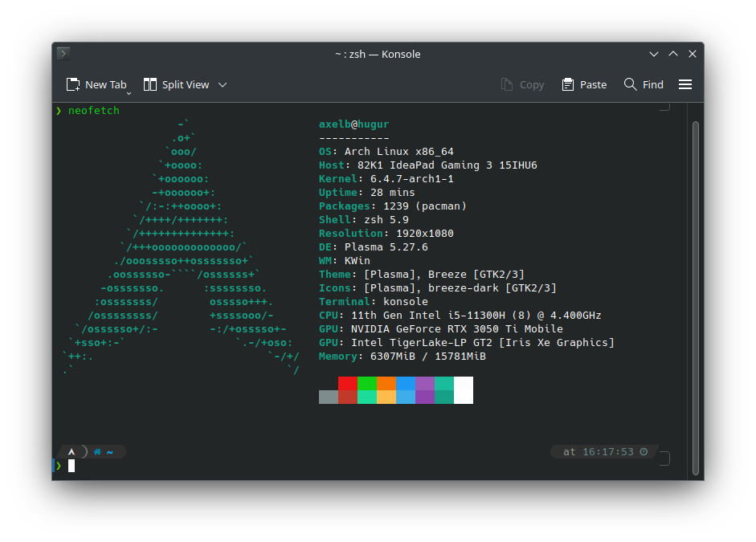Click the 'DE: Plasma 5.27.6' line
This screenshot has width=756, height=542.
point(373,247)
